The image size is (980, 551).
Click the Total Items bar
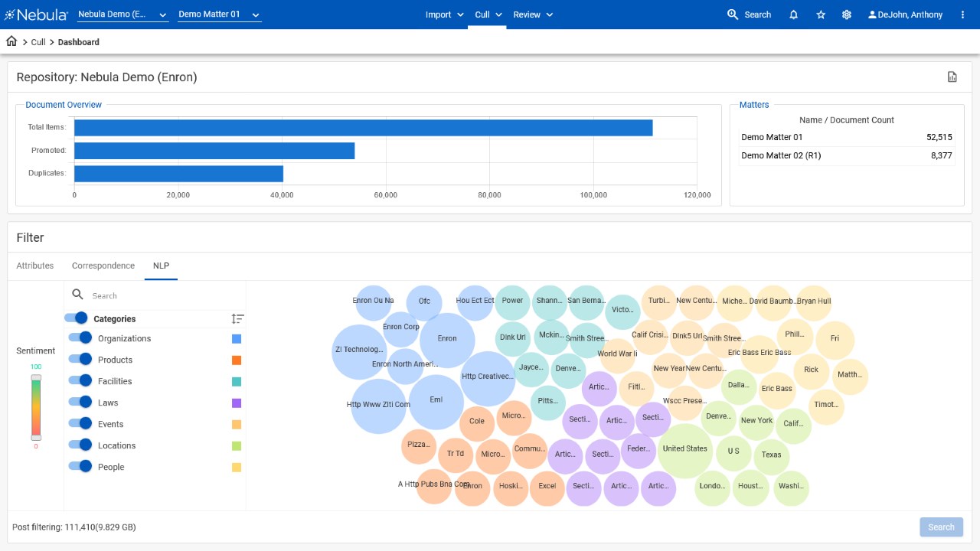coord(363,128)
